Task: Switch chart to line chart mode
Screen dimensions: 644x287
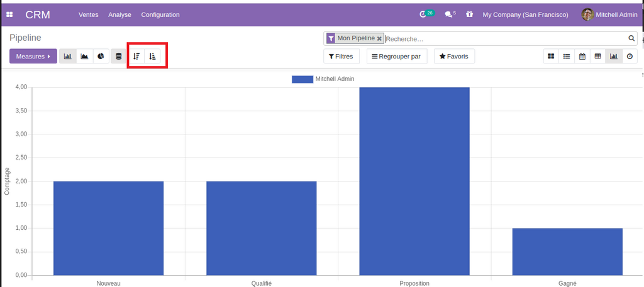Action: (84, 57)
